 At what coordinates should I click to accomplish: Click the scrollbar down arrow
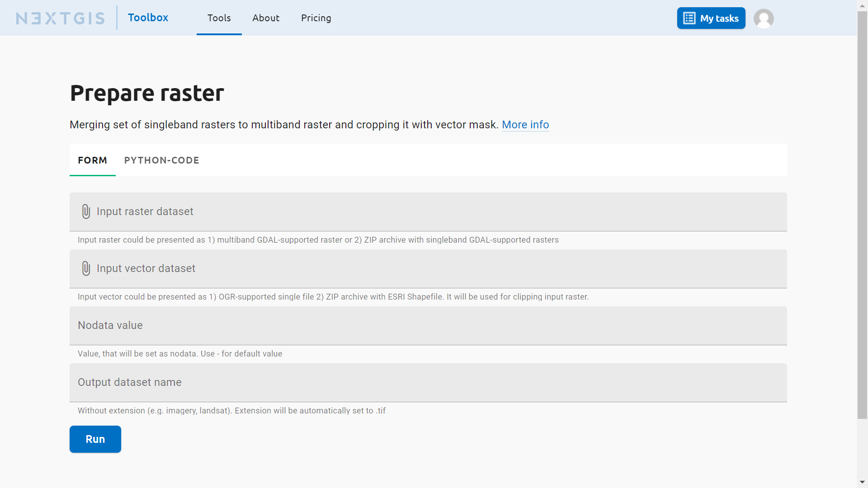click(x=862, y=483)
